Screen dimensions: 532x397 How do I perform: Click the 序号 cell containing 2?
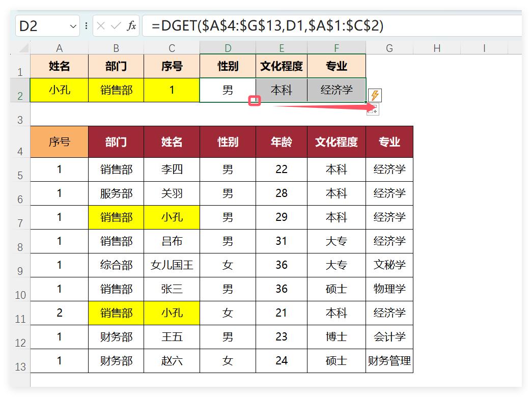pyautogui.click(x=60, y=313)
